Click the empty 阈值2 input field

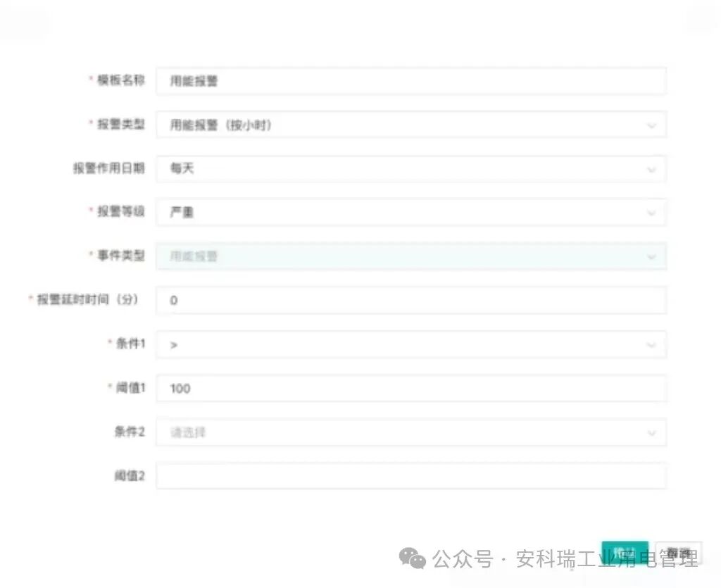tap(411, 476)
